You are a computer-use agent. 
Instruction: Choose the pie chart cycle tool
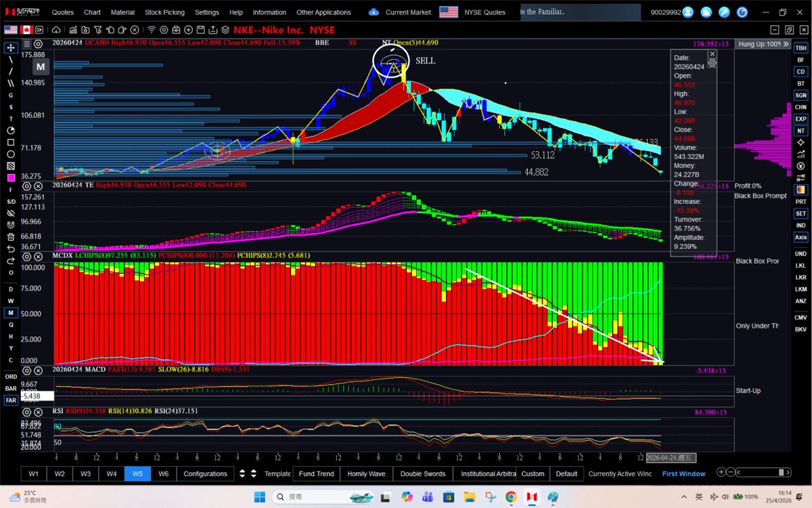coord(11,130)
